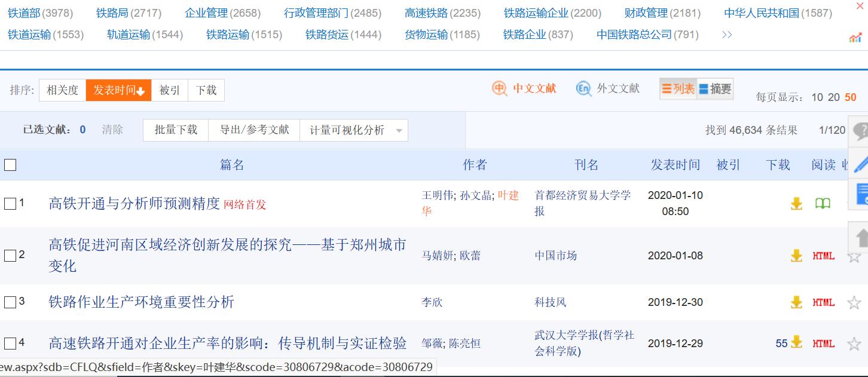Open journal 首都经济贸易大学学报
The image size is (868, 377).
click(583, 203)
